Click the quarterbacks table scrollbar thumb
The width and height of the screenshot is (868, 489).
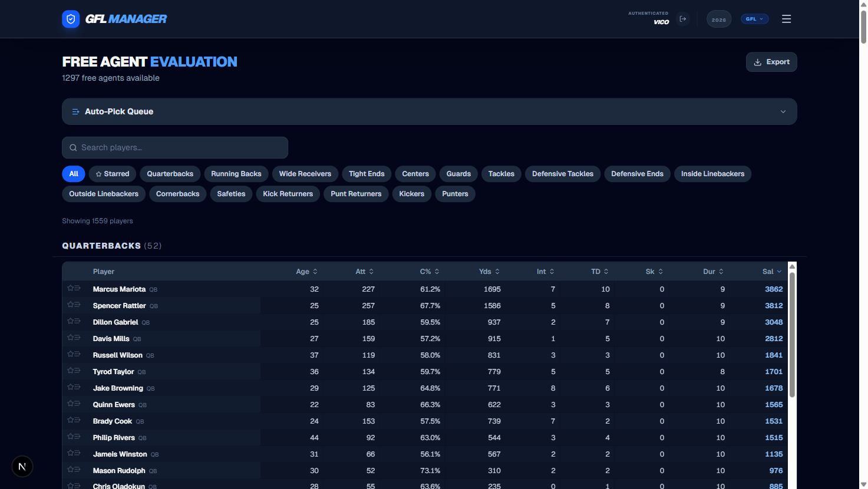[x=793, y=335]
